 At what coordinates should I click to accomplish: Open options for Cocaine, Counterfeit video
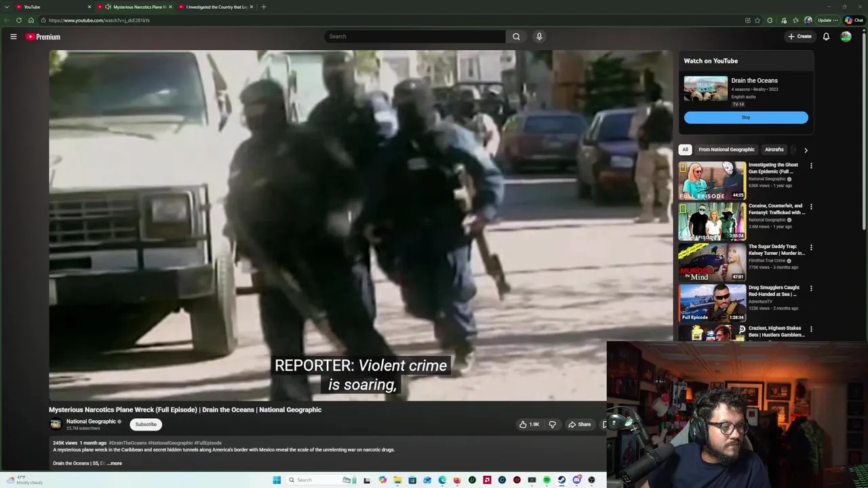click(811, 206)
